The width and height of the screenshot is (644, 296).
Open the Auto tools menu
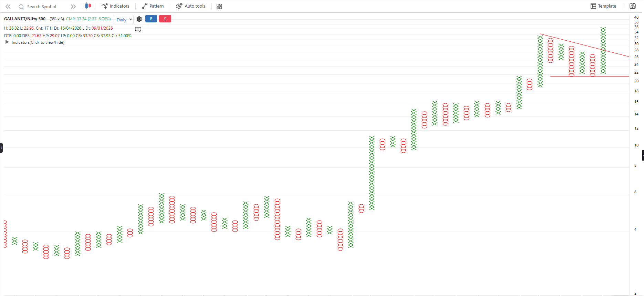(x=191, y=6)
